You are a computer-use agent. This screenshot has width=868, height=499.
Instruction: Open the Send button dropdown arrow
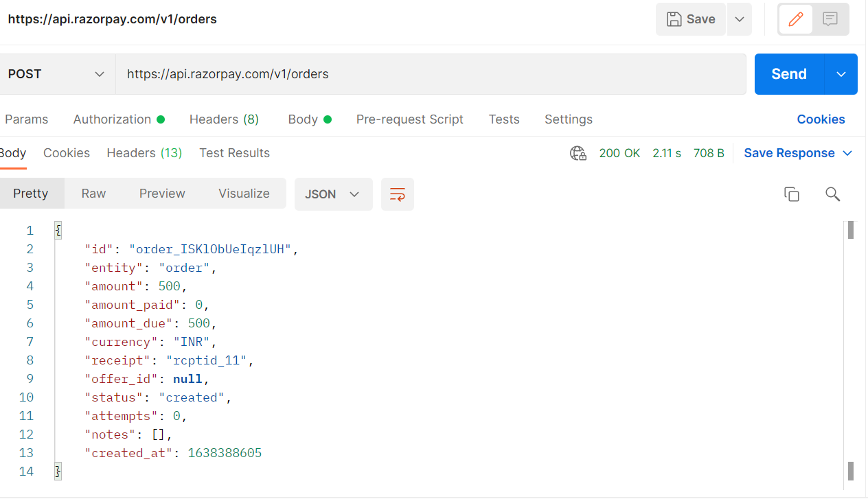pyautogui.click(x=841, y=73)
